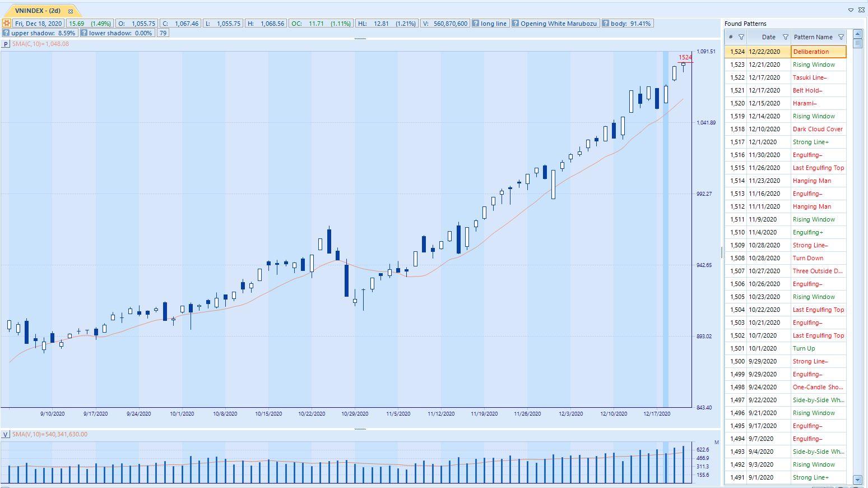Open the window list dropdown arrow
Screen dimensions: 868x488
pyautogui.click(x=851, y=10)
